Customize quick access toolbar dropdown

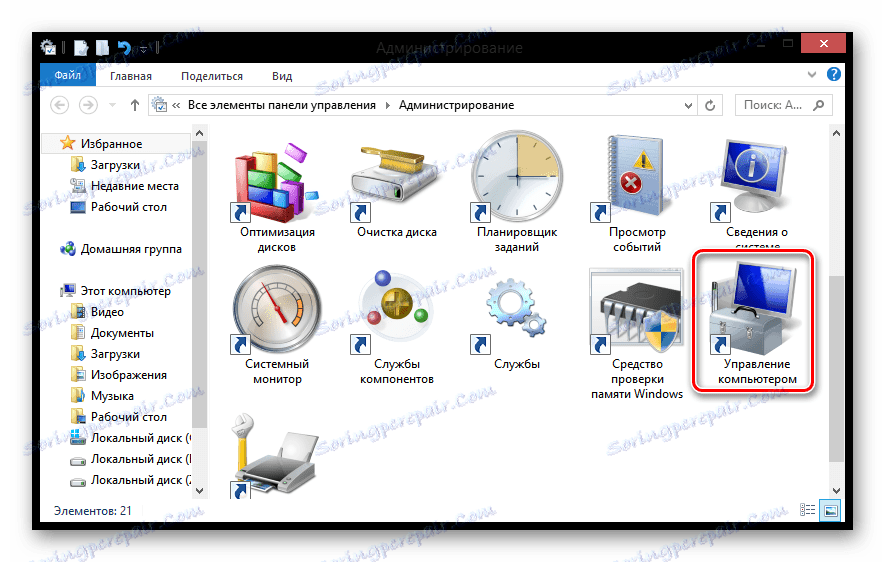(143, 49)
